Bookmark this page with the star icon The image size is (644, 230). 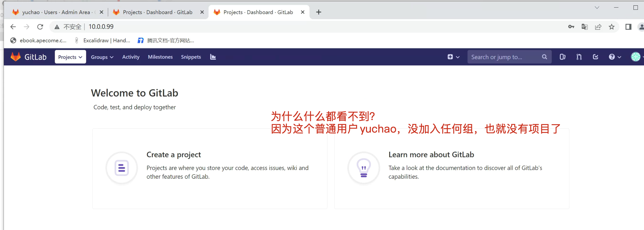click(611, 27)
